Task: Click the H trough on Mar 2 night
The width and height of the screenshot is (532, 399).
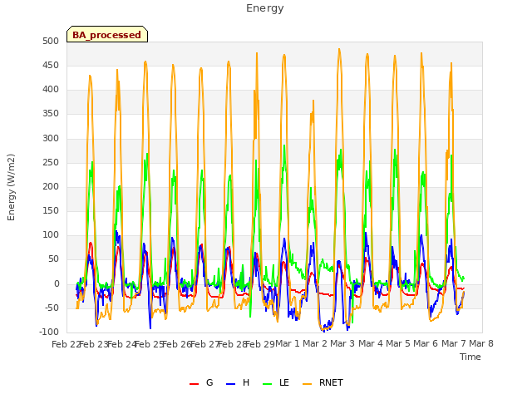Action: [x=324, y=331]
